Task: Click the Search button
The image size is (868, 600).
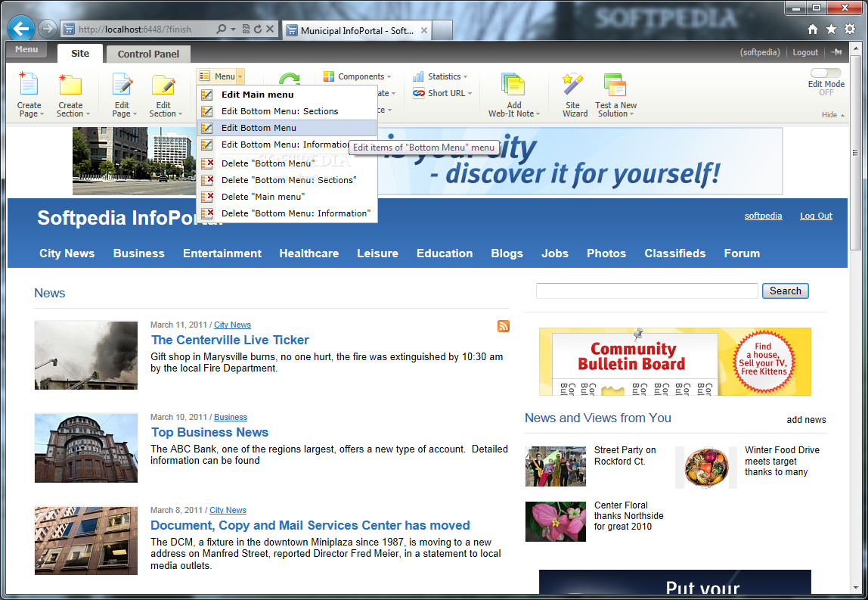Action: point(785,291)
